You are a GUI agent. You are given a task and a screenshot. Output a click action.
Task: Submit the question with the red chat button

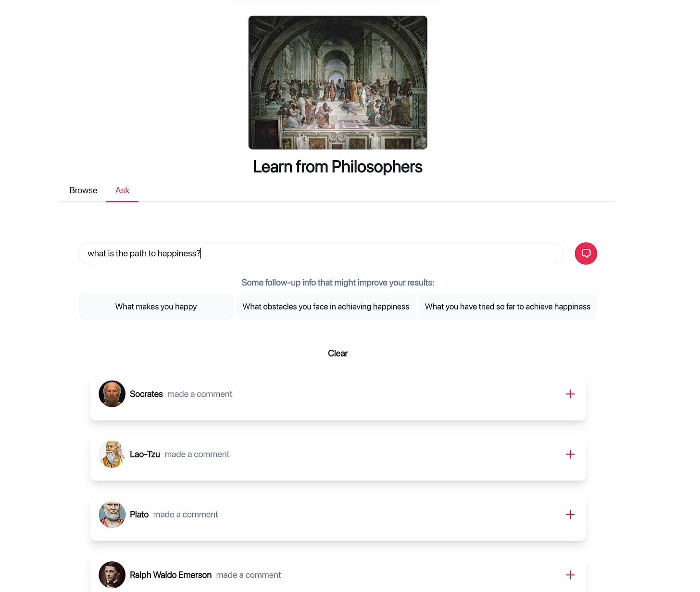[586, 253]
